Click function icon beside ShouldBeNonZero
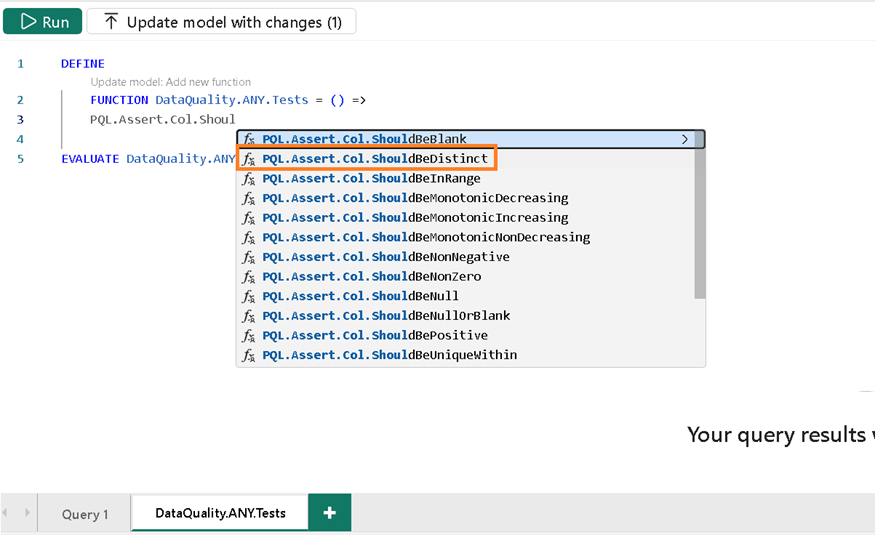The height and width of the screenshot is (535, 875). point(249,276)
